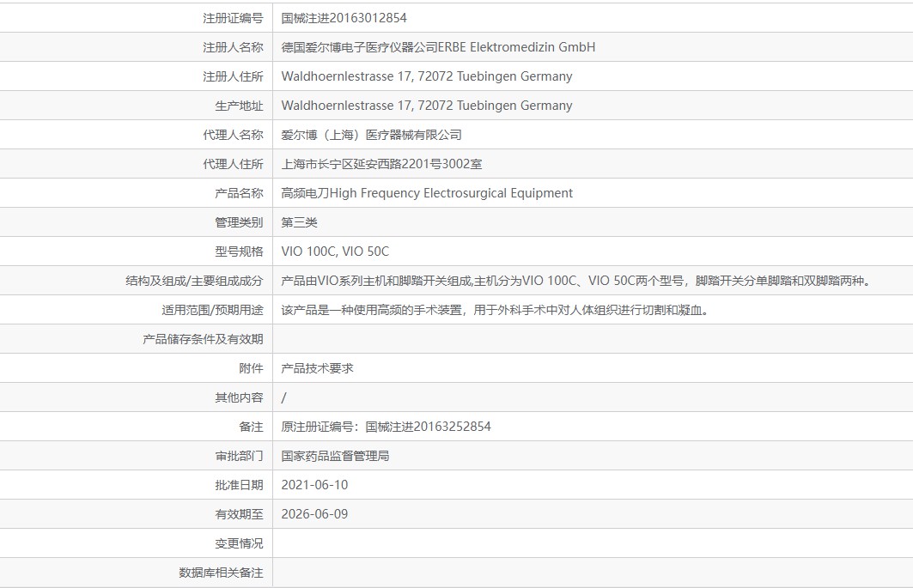The image size is (913, 588).
Task: Click approval date 2021-06-10
Action: [x=314, y=485]
